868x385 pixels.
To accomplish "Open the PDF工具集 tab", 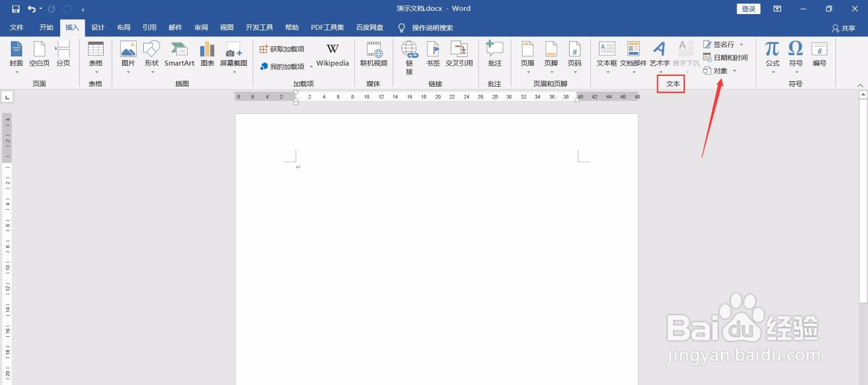I will [x=328, y=28].
